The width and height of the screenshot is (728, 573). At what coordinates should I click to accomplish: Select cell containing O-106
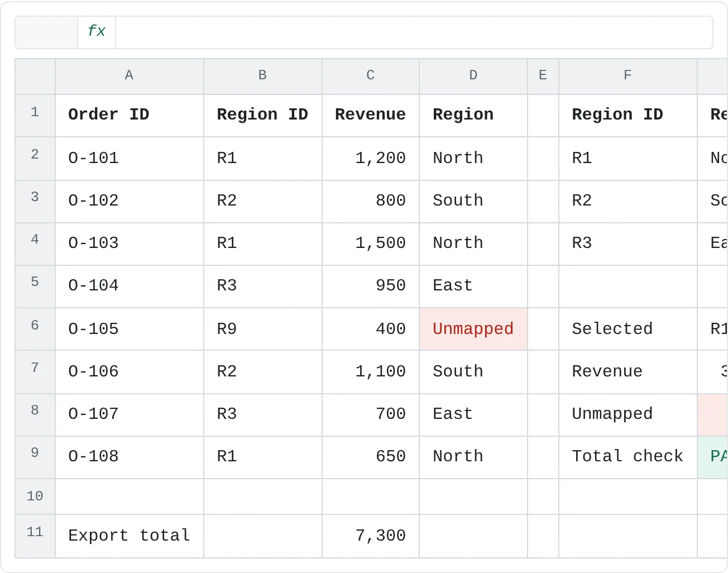(x=130, y=372)
